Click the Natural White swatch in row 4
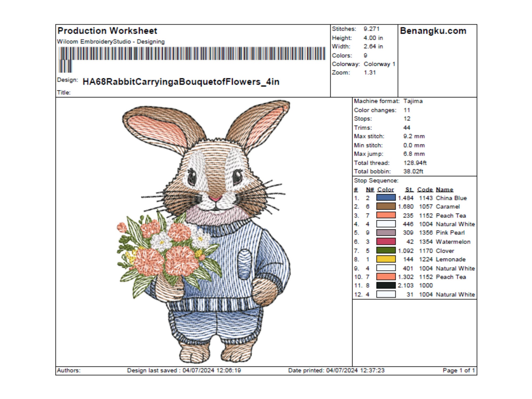The height and width of the screenshot is (399, 532). (x=386, y=224)
